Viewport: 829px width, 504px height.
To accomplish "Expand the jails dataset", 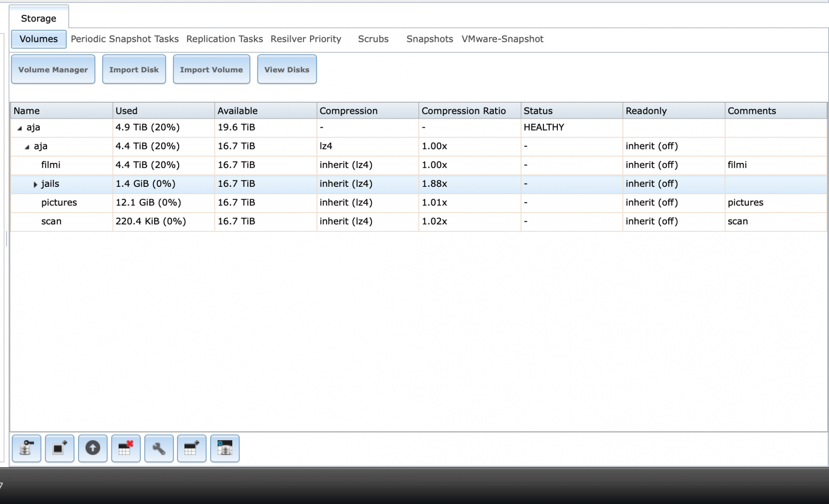I will point(35,184).
